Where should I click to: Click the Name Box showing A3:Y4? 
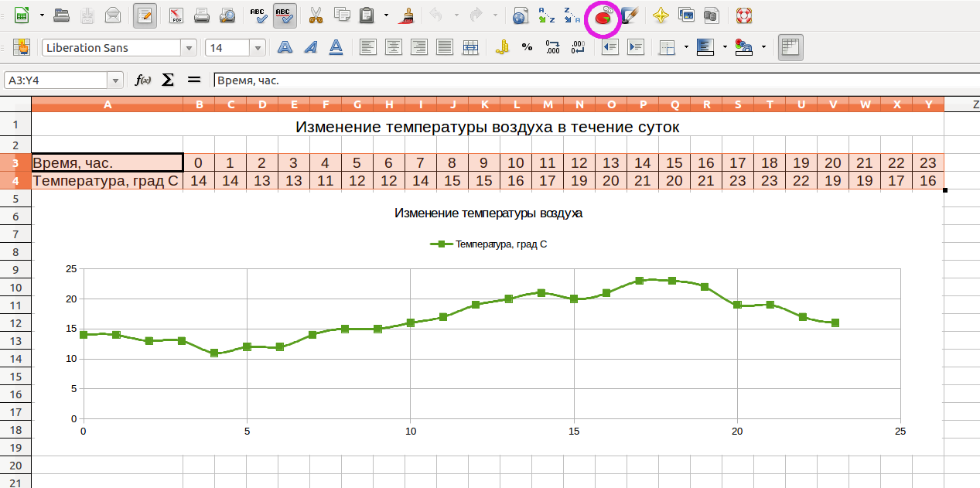click(56, 80)
